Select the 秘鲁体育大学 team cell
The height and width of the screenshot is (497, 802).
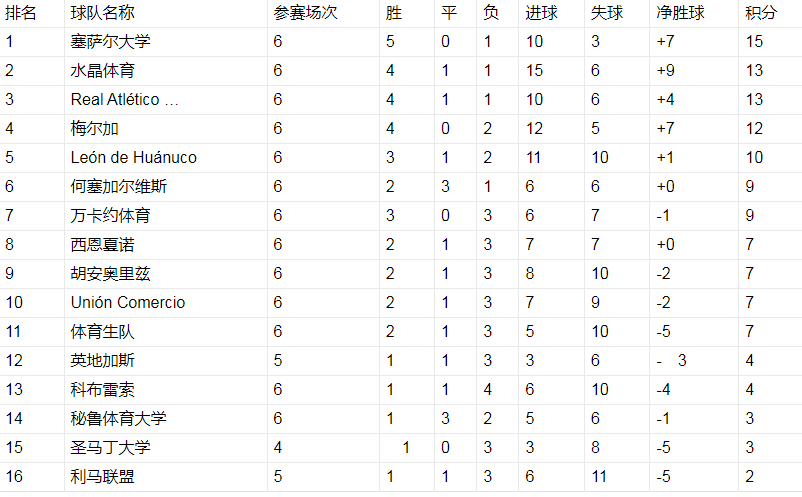click(x=118, y=419)
